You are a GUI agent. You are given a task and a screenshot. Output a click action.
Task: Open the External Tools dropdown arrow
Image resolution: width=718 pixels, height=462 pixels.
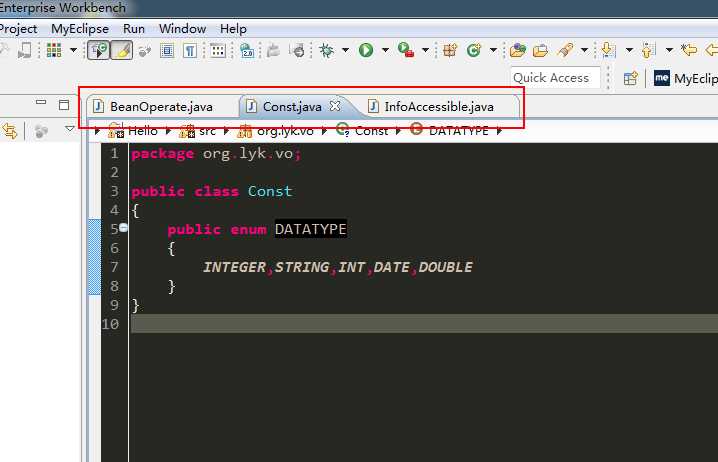pos(425,50)
